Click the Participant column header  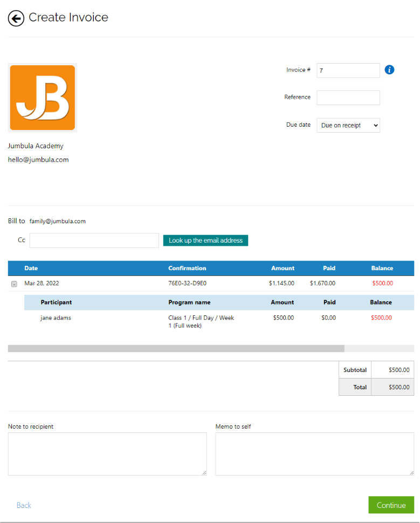coord(56,302)
